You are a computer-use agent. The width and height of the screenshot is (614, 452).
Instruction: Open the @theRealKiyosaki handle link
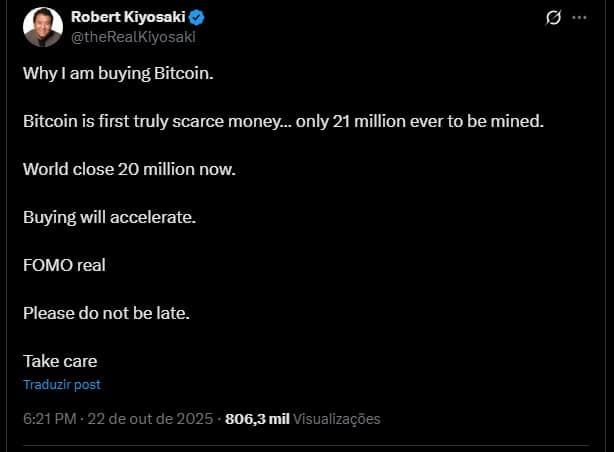point(132,36)
